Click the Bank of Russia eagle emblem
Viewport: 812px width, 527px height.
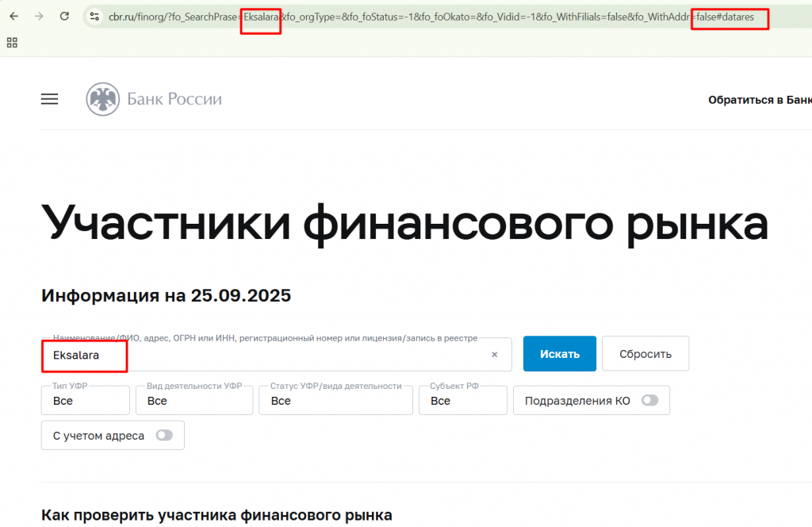(101, 99)
